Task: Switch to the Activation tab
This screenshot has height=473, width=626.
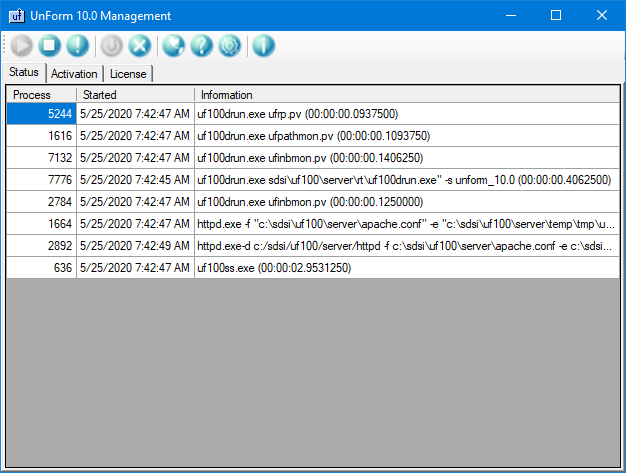Action: (x=74, y=74)
